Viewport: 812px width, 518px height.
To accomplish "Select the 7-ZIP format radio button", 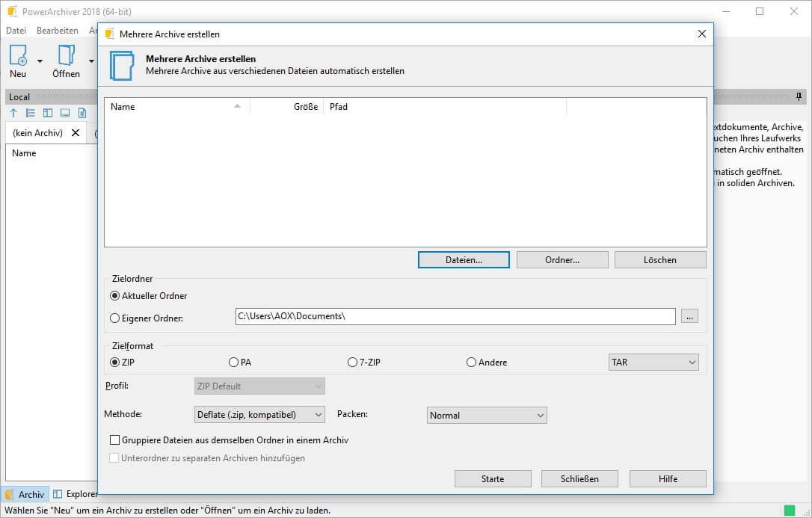I will click(x=353, y=363).
